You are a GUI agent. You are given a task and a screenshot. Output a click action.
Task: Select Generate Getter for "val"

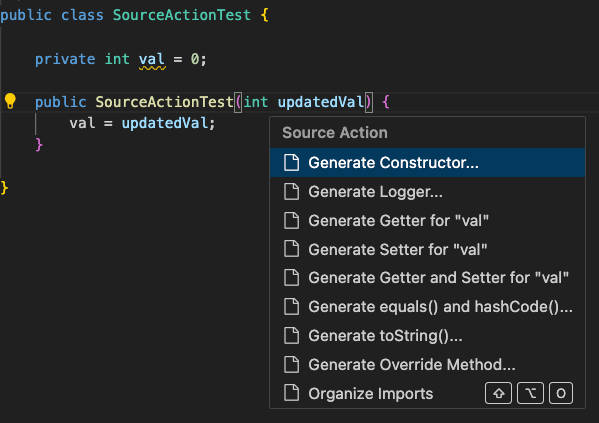click(x=427, y=221)
